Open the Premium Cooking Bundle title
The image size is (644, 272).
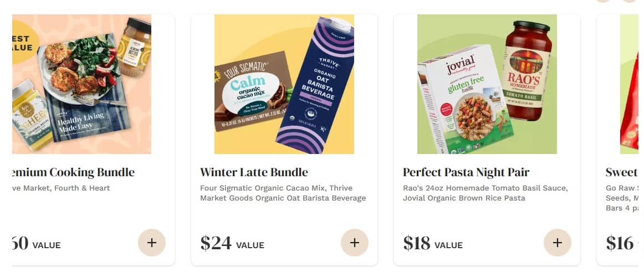coord(74,172)
